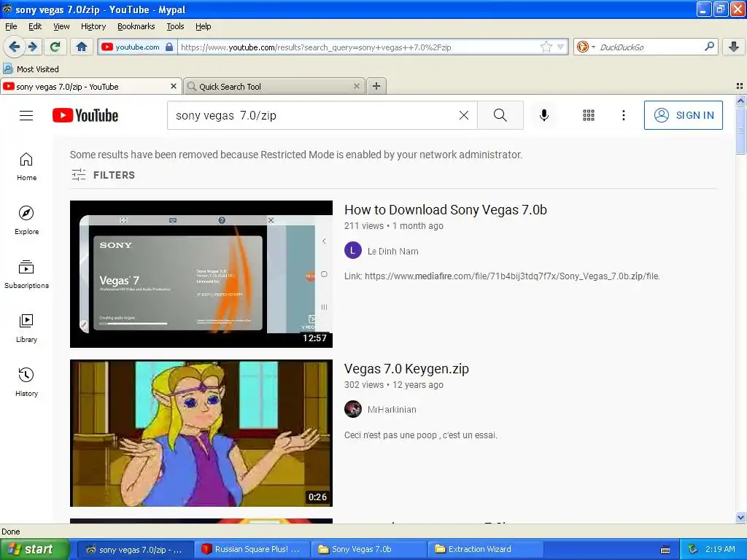Open the History menu
747x560 pixels.
(93, 26)
